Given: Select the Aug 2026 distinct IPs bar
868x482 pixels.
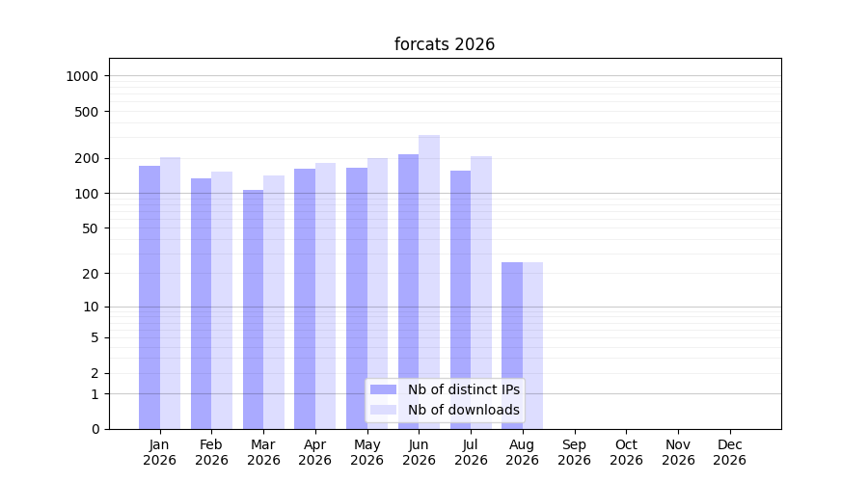Looking at the screenshot, I should [x=512, y=346].
